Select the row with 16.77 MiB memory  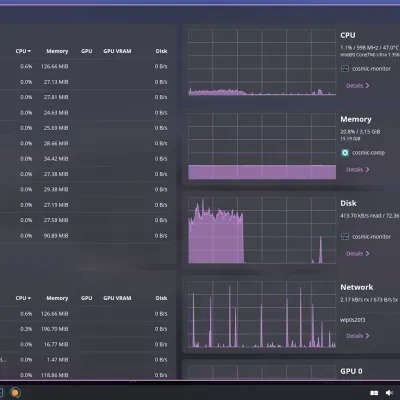click(x=86, y=344)
